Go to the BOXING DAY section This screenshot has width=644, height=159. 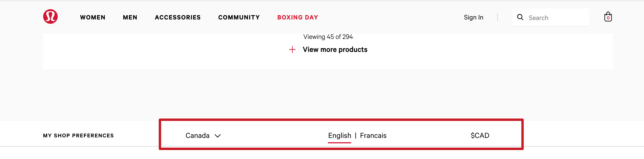[298, 17]
